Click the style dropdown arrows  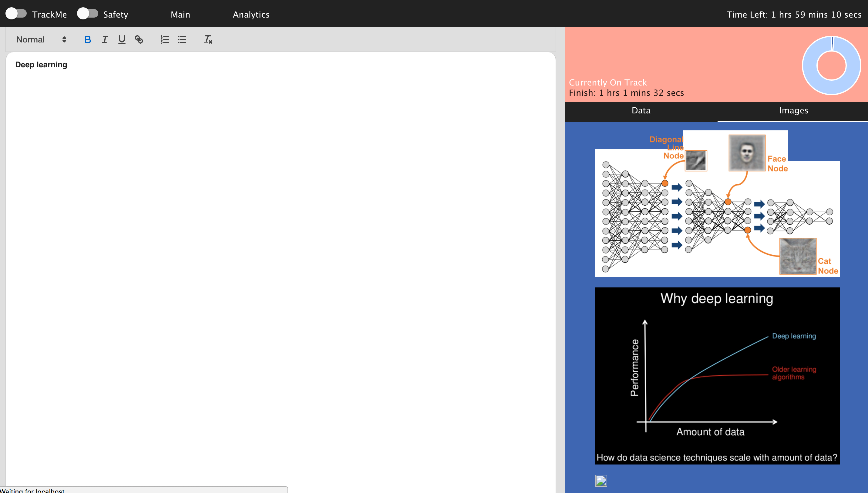tap(64, 40)
